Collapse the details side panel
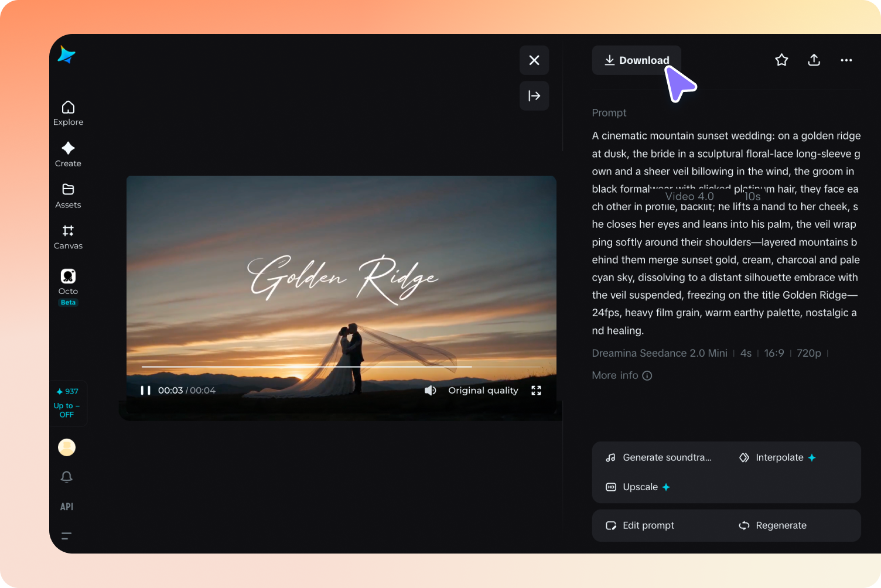Image resolution: width=881 pixels, height=588 pixels. coord(534,96)
